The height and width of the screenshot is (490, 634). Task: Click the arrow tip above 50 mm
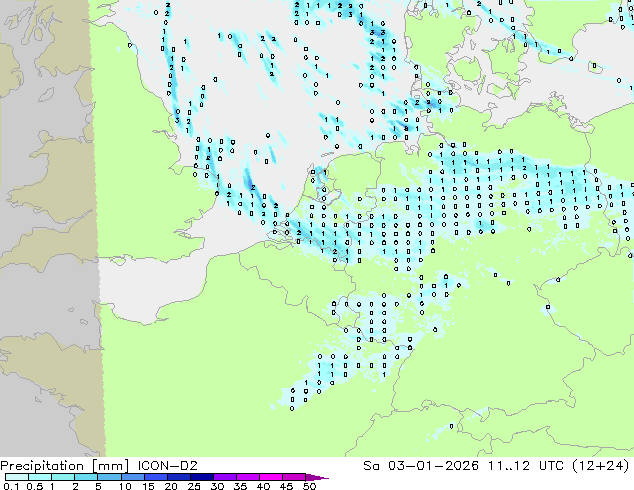[x=317, y=477]
